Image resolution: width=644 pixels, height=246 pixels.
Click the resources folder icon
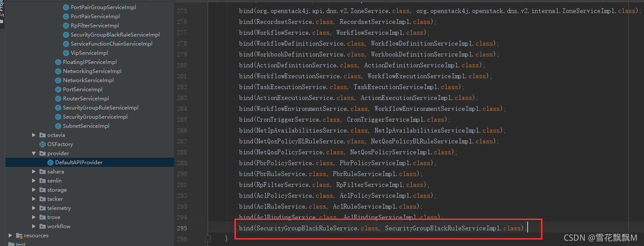coord(19,236)
